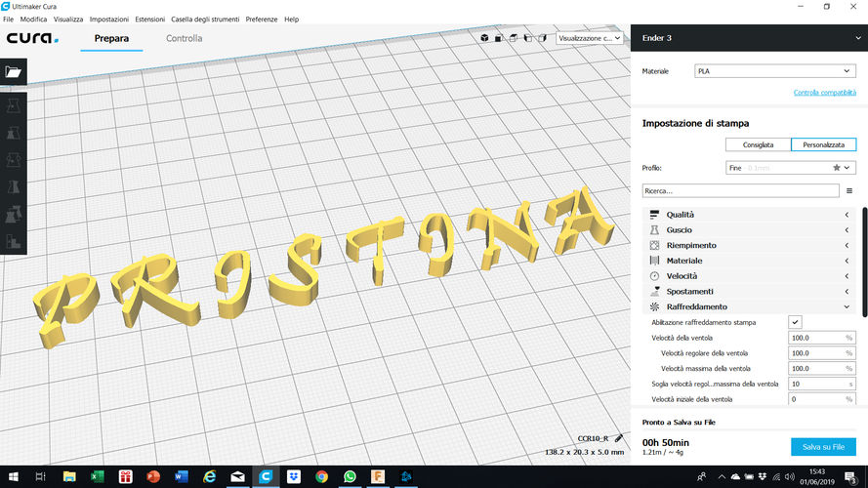Edit Velocità della ventola value field
868x488 pixels.
[821, 338]
